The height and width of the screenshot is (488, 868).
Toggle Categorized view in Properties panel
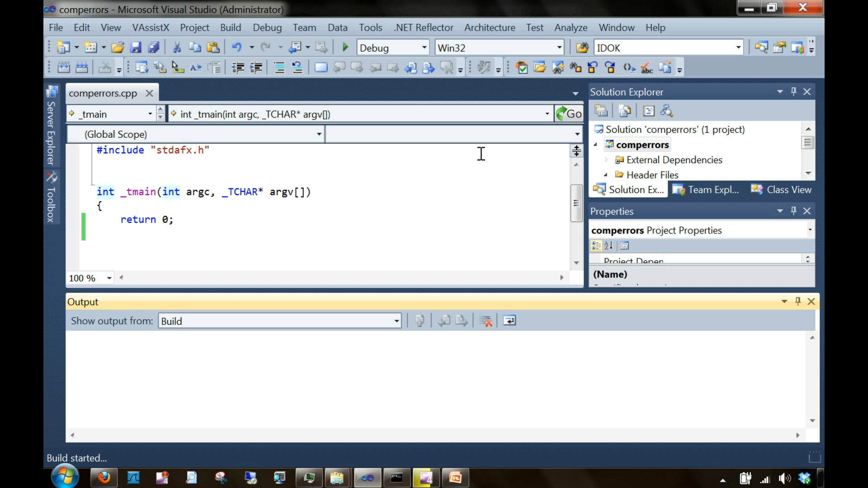point(596,246)
